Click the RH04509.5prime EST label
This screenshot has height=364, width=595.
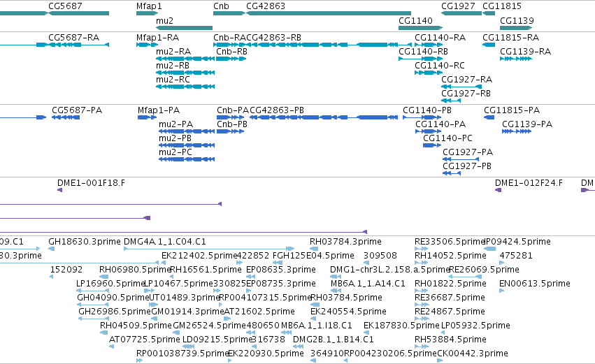pos(136,326)
